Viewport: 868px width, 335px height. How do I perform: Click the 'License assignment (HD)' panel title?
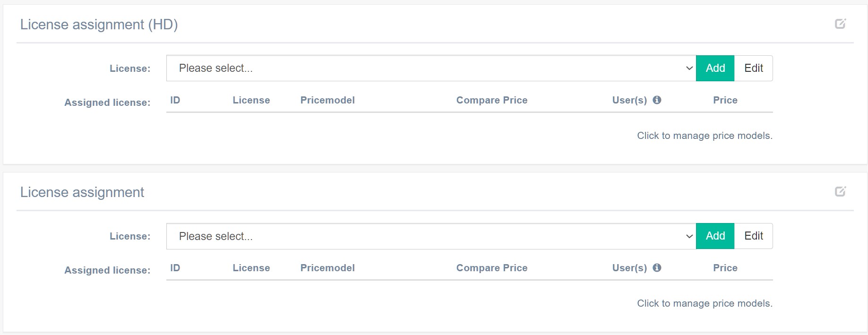coord(99,25)
